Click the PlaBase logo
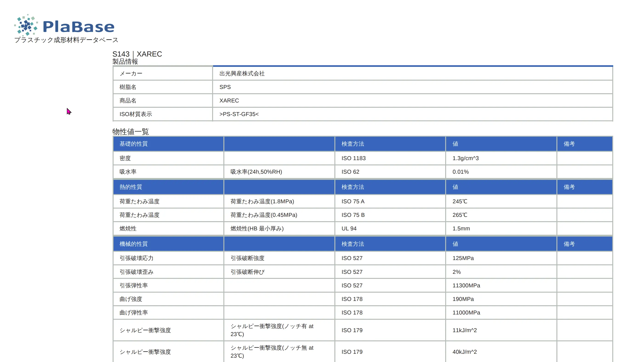The width and height of the screenshot is (644, 362). tap(64, 25)
